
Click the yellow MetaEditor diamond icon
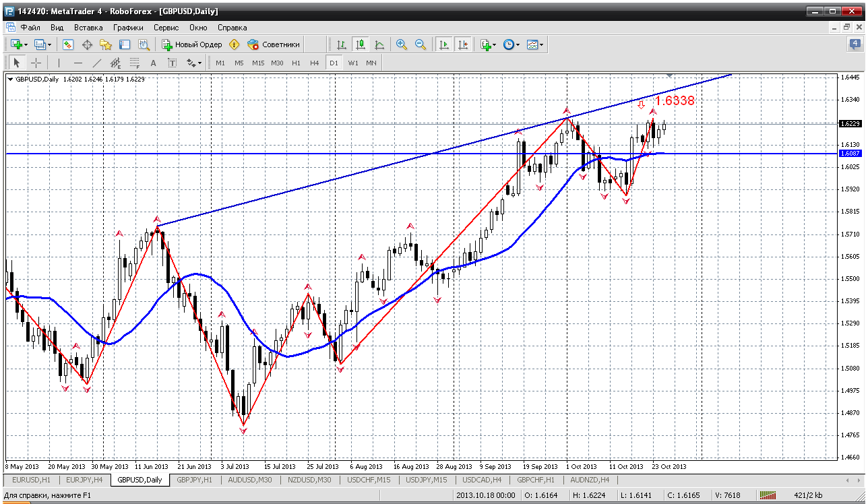(235, 44)
